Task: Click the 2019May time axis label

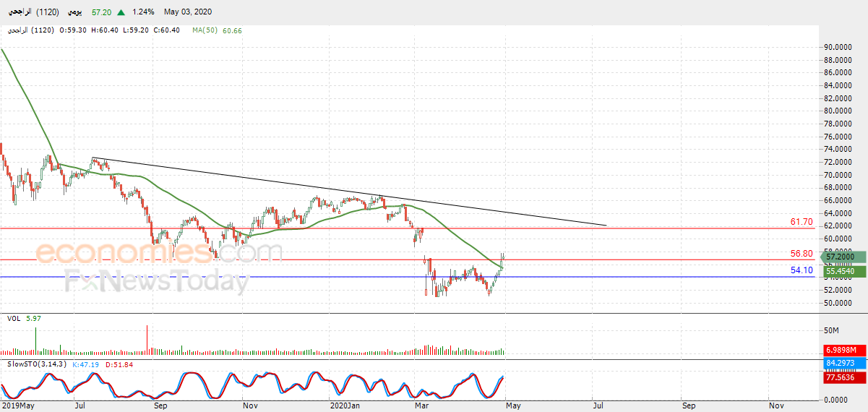Action: [17, 406]
